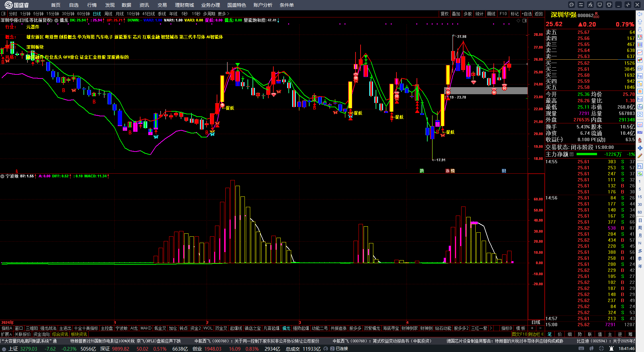Screen dimensions: 644x352
Task: Toggle the diamond icon at the chart's top right
Action: [519, 20]
